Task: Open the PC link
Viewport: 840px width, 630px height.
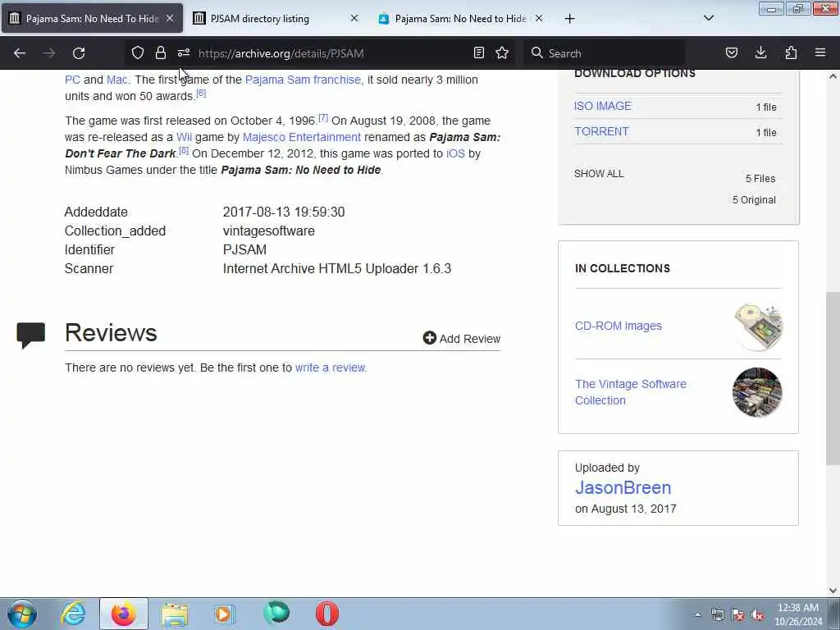Action: pos(72,80)
